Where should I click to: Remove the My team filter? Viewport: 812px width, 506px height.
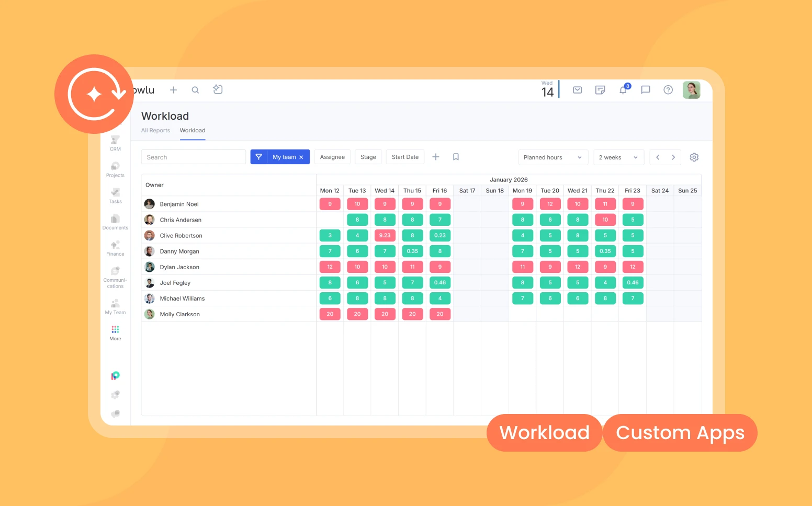coord(301,157)
